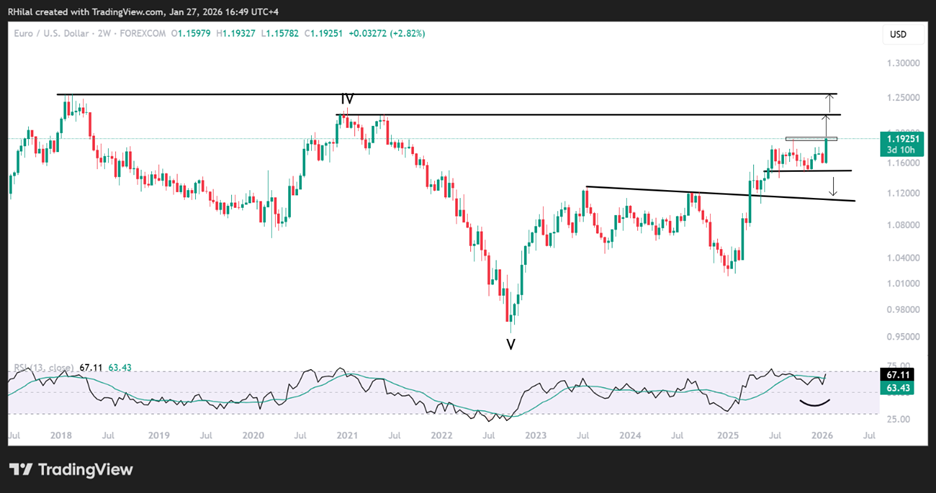936x493 pixels.
Task: Click the green 63.43 value in RSI legend
Action: pyautogui.click(x=119, y=368)
